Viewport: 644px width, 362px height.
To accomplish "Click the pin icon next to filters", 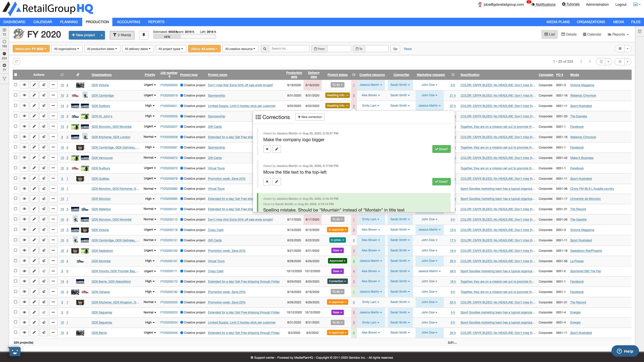I will click(144, 35).
